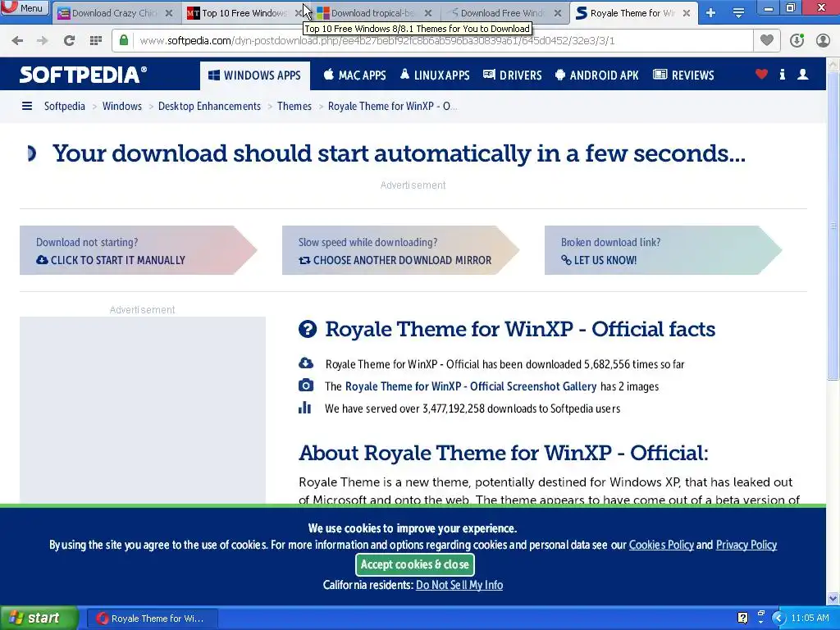Go back to previous page
The image size is (840, 630).
pos(17,41)
